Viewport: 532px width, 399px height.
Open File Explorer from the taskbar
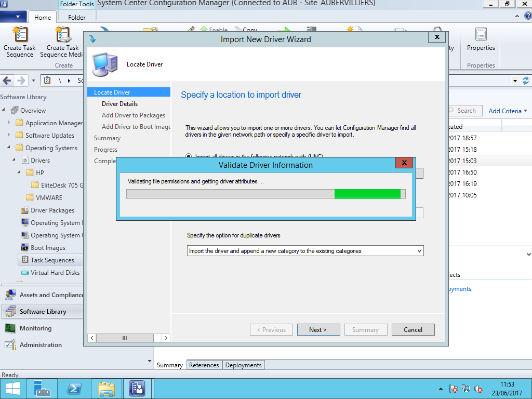click(x=107, y=389)
